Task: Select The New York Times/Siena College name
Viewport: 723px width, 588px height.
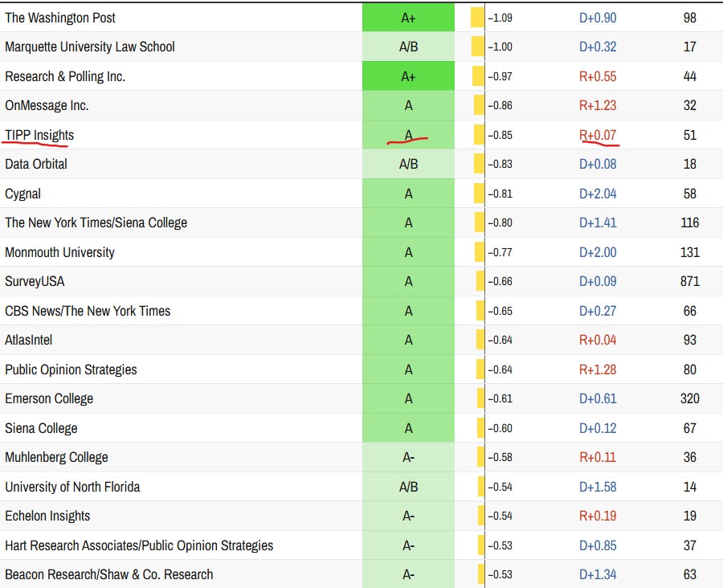Action: (96, 223)
